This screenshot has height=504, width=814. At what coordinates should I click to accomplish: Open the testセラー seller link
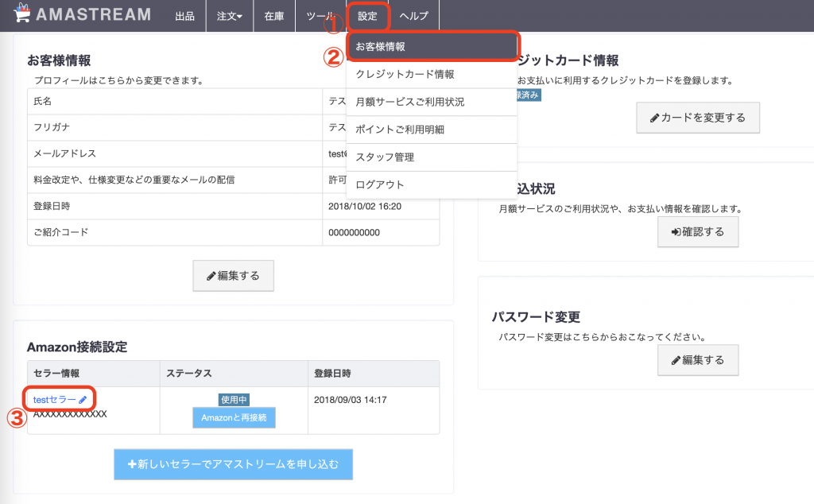click(55, 400)
